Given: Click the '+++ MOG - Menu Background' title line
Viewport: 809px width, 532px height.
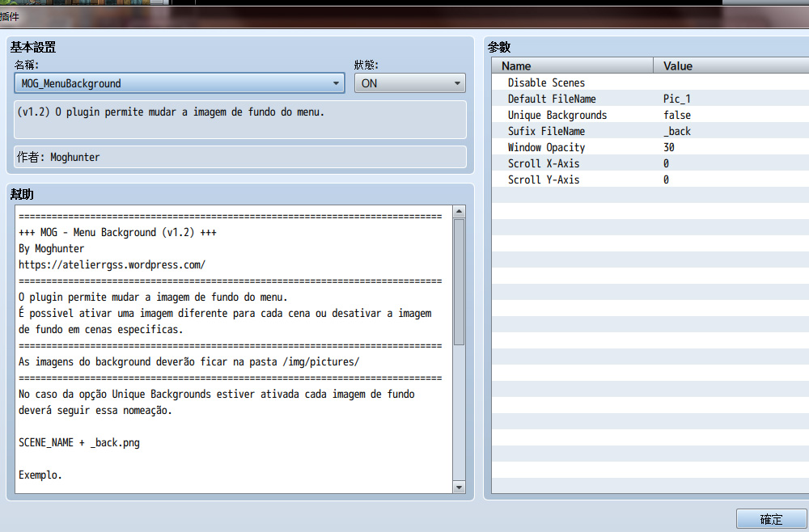Looking at the screenshot, I should tap(117, 232).
